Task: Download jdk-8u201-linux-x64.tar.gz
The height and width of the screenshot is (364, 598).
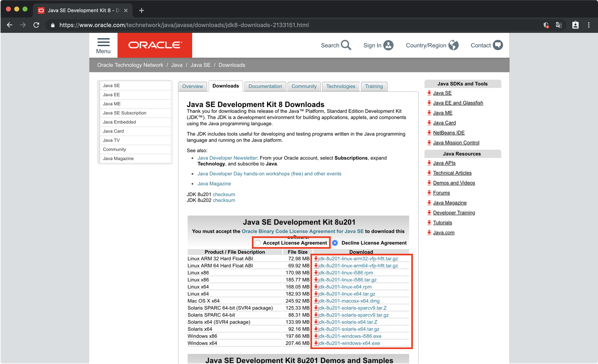Action: coord(347,294)
